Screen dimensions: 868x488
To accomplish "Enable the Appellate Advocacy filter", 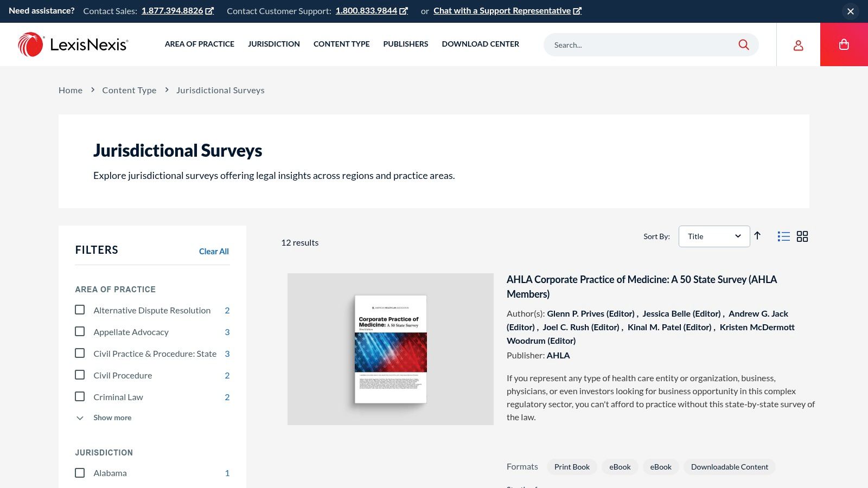I will coord(80,331).
